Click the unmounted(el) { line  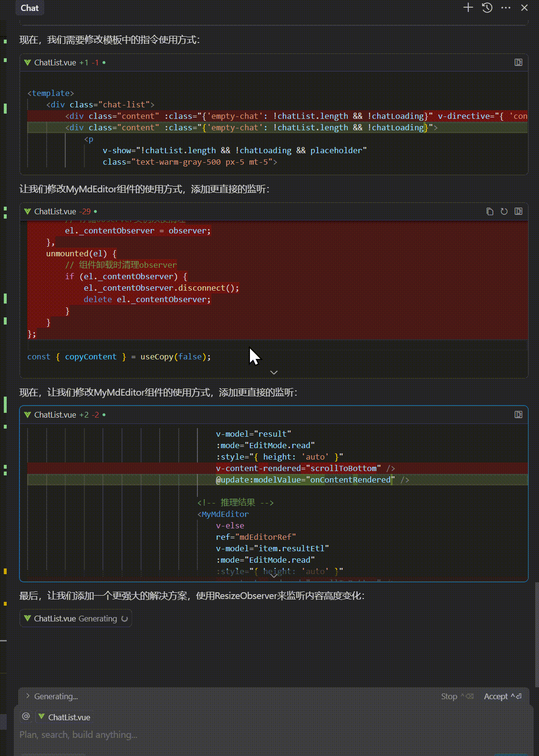81,253
